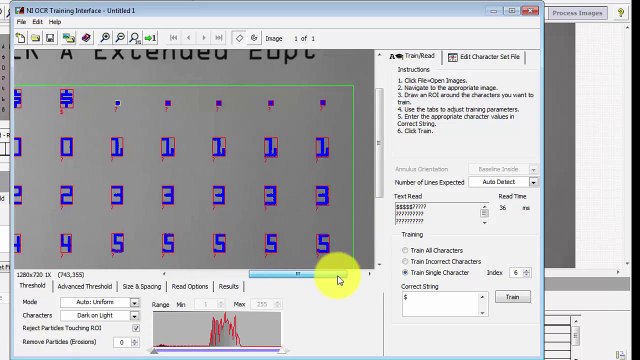The height and width of the screenshot is (360, 640).
Task: Go to the first image
Action: click(x=173, y=38)
